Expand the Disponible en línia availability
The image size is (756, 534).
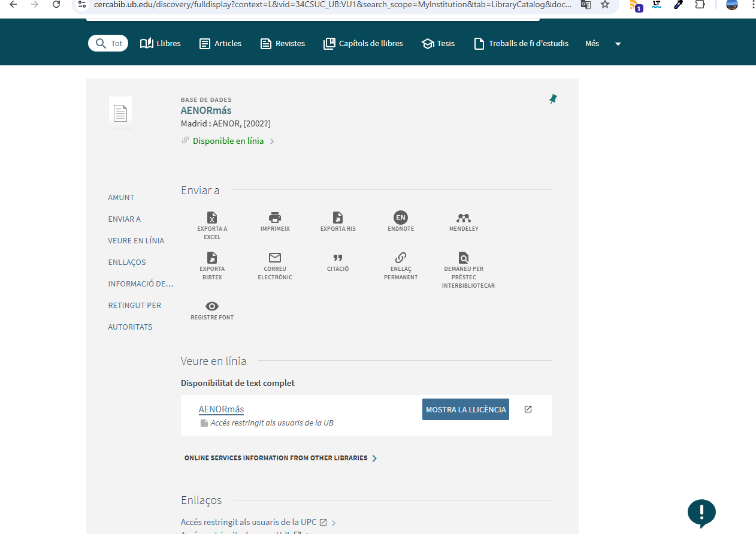(228, 141)
